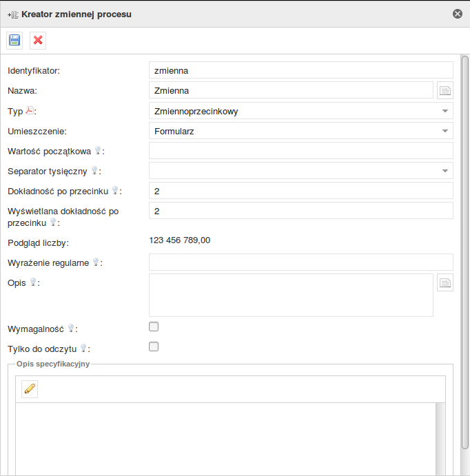Show hint bulb for Tylko do odczytu
The width and height of the screenshot is (470, 476).
click(83, 348)
